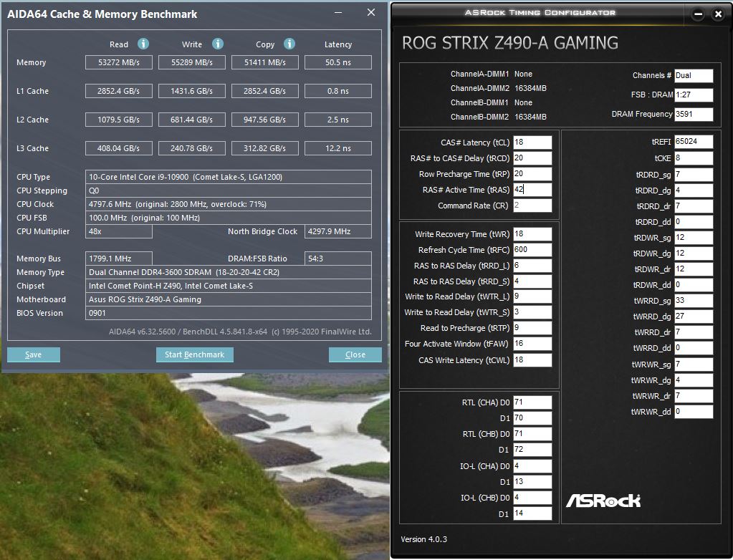Viewport: 733px width, 560px height.
Task: Click the CAS Write Latency (tCWL) field
Action: [532, 360]
